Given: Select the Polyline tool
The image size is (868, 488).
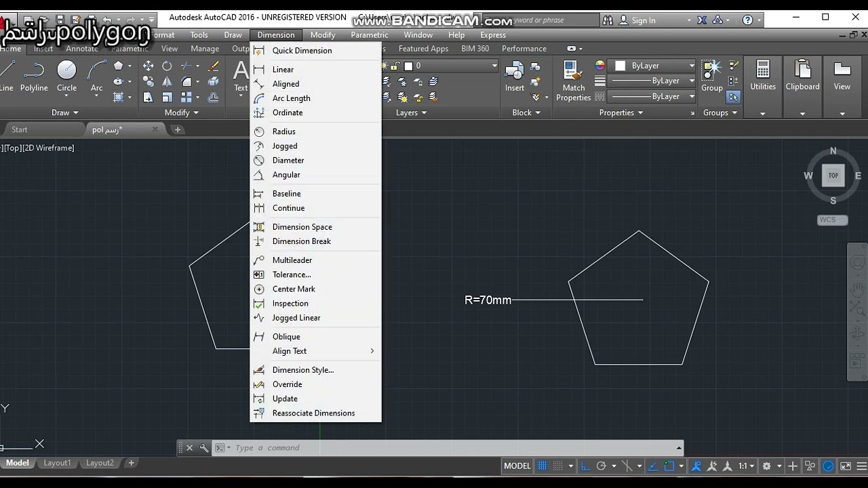Looking at the screenshot, I should click(34, 76).
